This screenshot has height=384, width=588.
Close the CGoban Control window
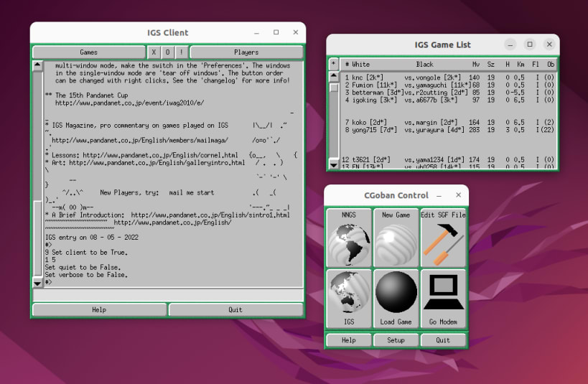point(458,195)
